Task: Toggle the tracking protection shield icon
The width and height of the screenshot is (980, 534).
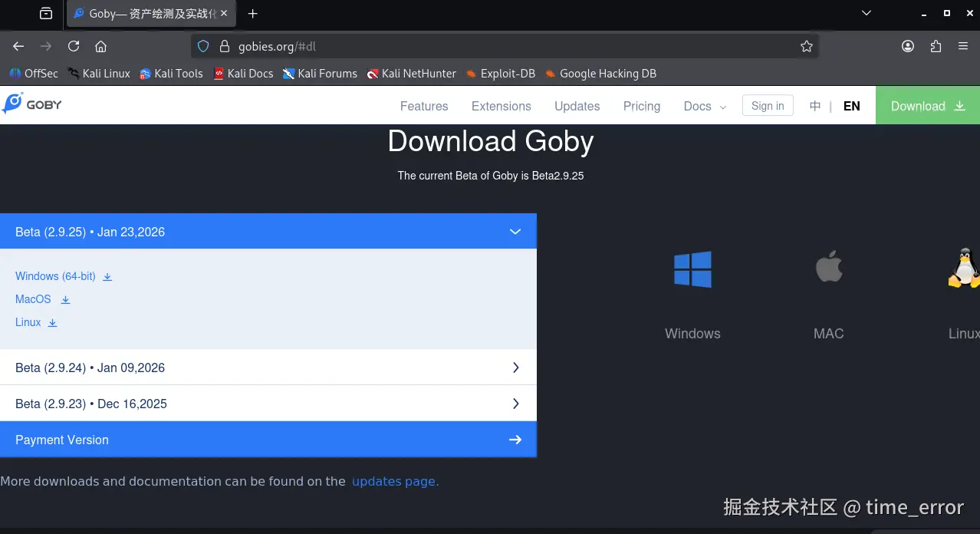Action: pos(202,46)
